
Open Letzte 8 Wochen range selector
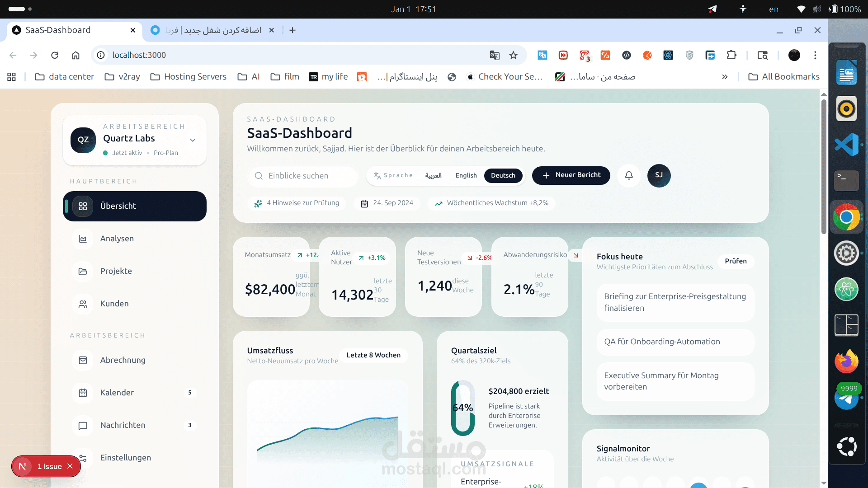click(x=373, y=355)
